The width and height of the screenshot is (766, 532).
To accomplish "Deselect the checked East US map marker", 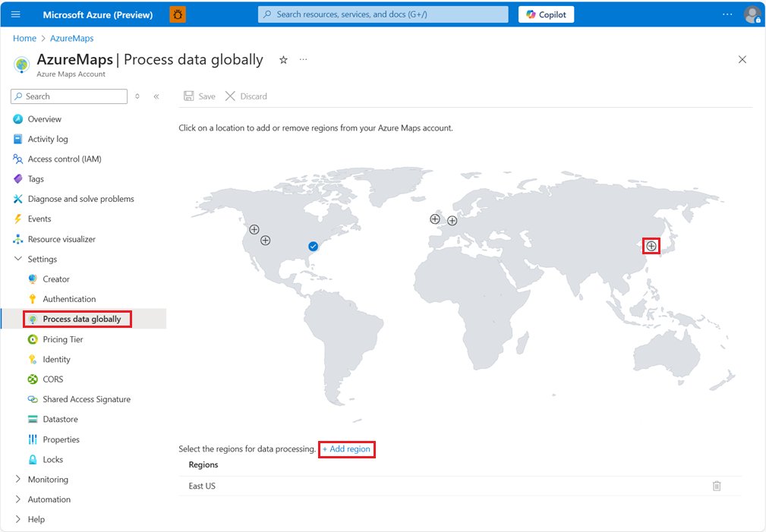I will [x=313, y=246].
